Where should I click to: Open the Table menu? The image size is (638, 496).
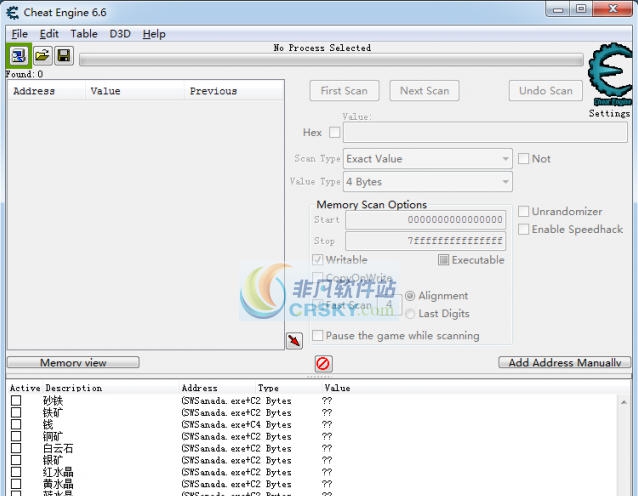coord(84,34)
